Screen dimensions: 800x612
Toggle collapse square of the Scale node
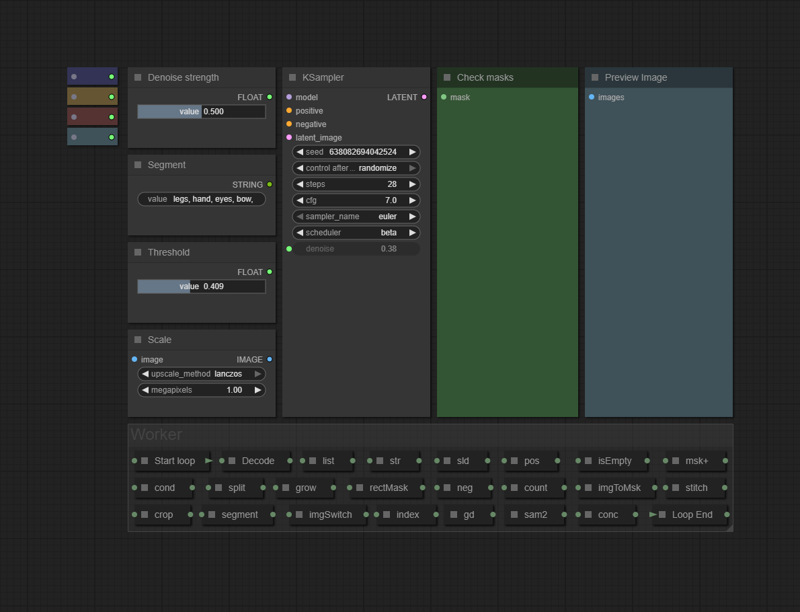pyautogui.click(x=138, y=340)
